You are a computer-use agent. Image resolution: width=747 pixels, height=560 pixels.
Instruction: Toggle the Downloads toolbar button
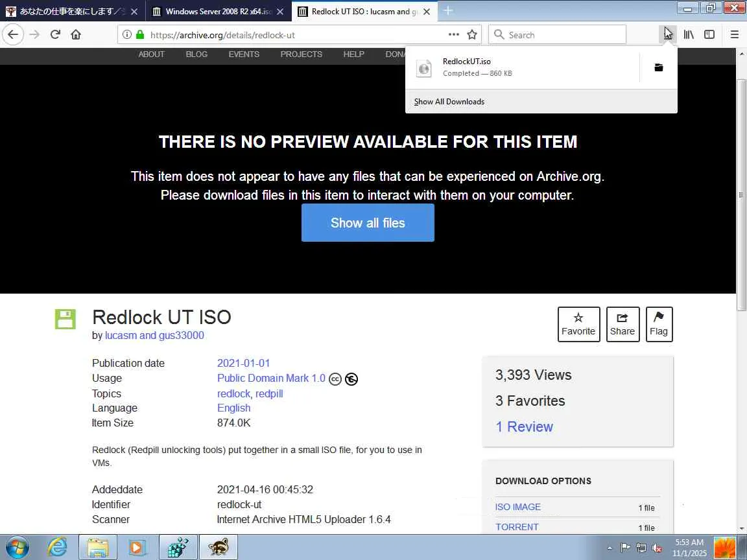(x=669, y=34)
